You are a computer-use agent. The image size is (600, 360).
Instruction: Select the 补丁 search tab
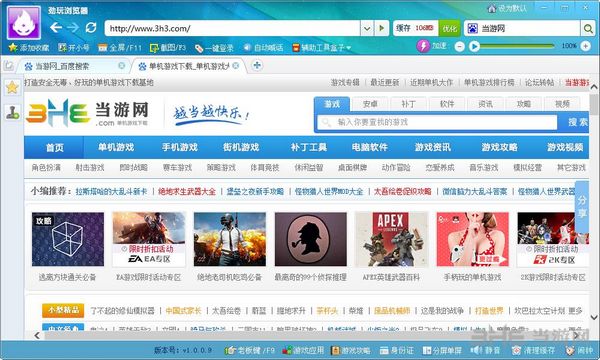(x=408, y=104)
